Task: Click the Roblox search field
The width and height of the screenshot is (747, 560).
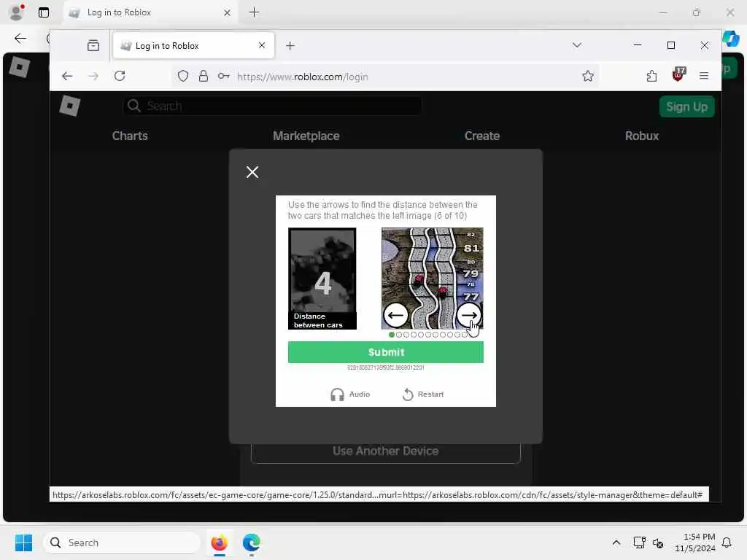Action: [x=272, y=106]
